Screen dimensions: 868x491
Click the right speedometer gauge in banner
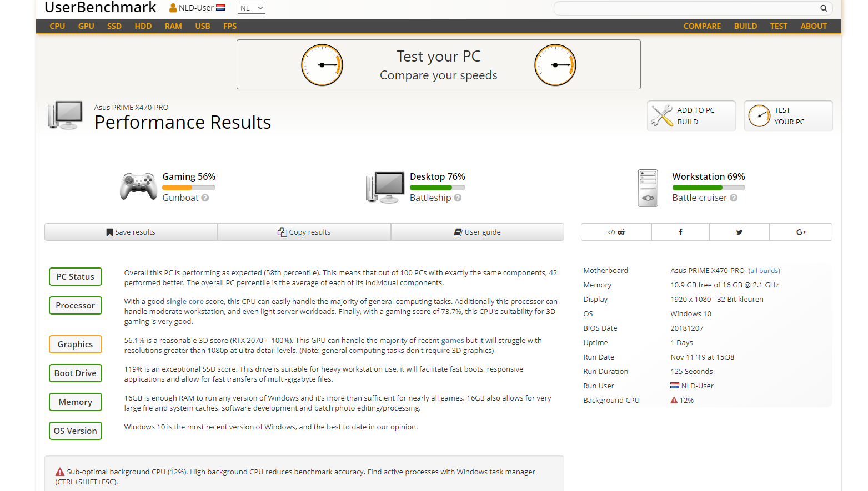click(555, 65)
